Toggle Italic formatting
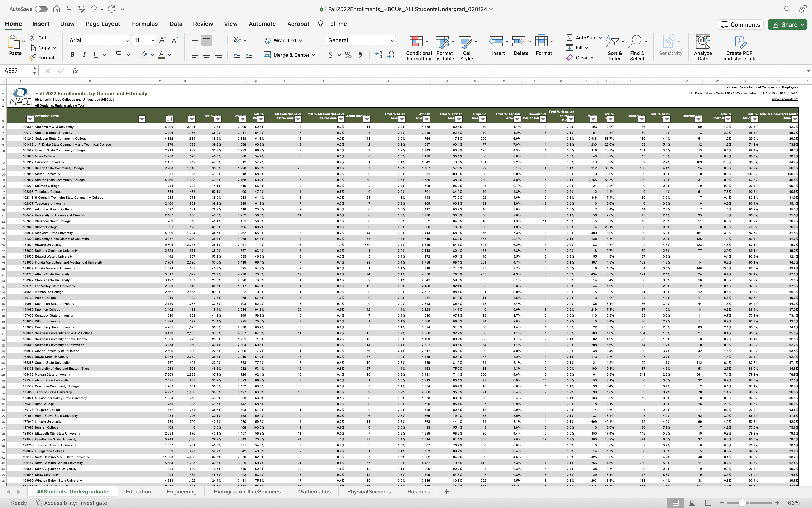 click(84, 55)
